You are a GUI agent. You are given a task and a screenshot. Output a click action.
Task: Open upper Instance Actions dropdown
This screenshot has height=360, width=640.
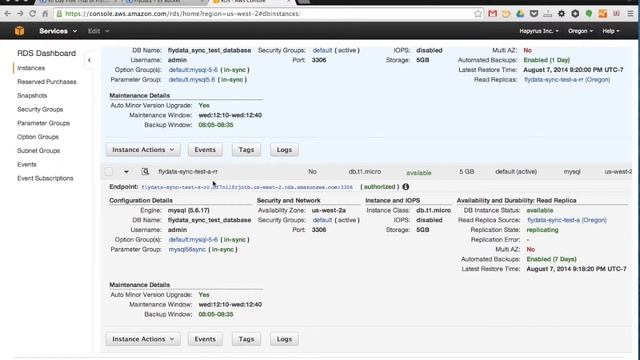pyautogui.click(x=143, y=150)
